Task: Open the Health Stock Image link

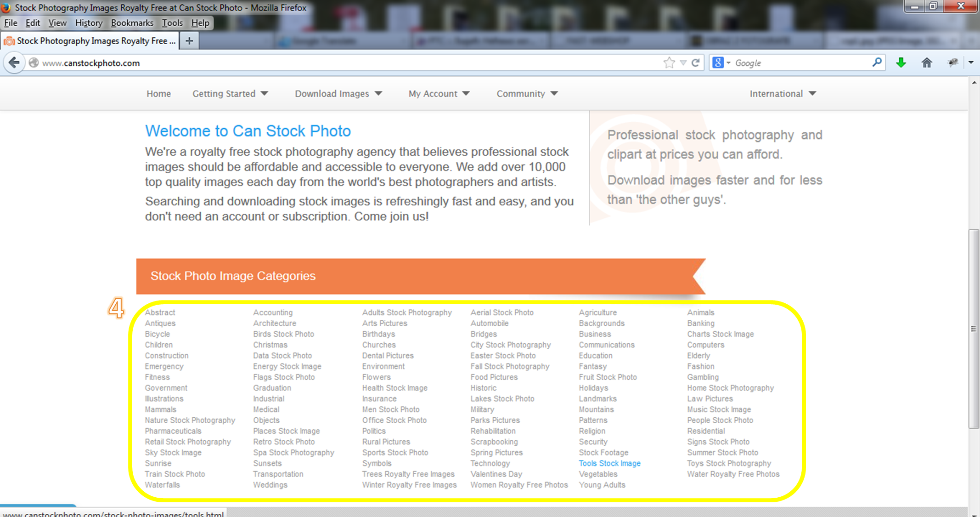Action: 394,388
